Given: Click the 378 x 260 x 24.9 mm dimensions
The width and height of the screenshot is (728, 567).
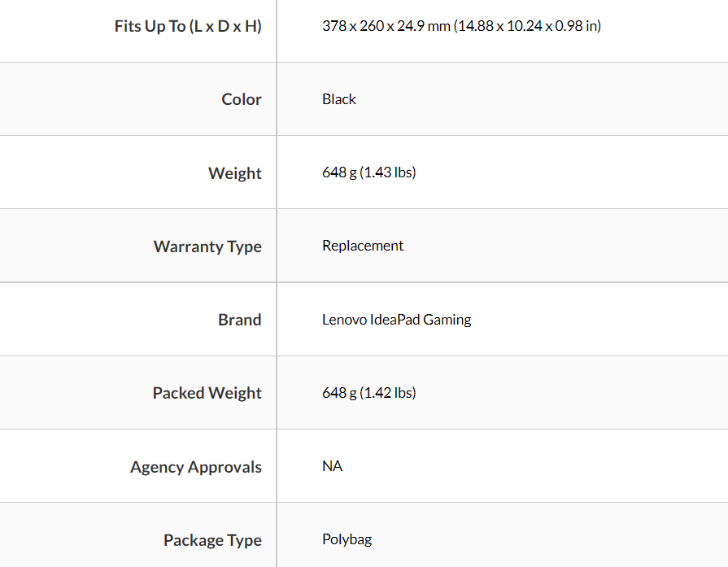Looking at the screenshot, I should 386,26.
